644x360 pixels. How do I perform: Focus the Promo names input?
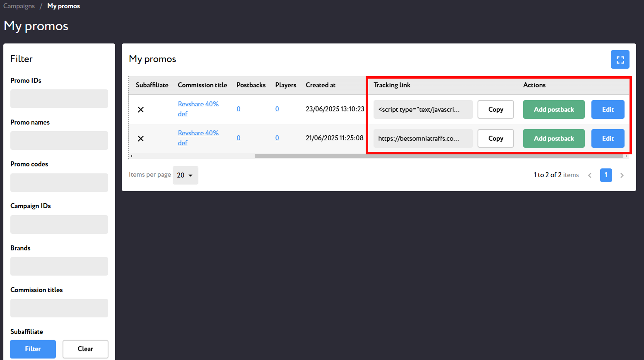pyautogui.click(x=59, y=140)
